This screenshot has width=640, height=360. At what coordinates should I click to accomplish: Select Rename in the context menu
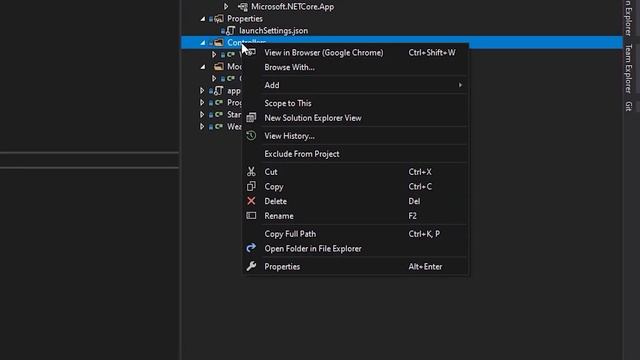(355, 216)
